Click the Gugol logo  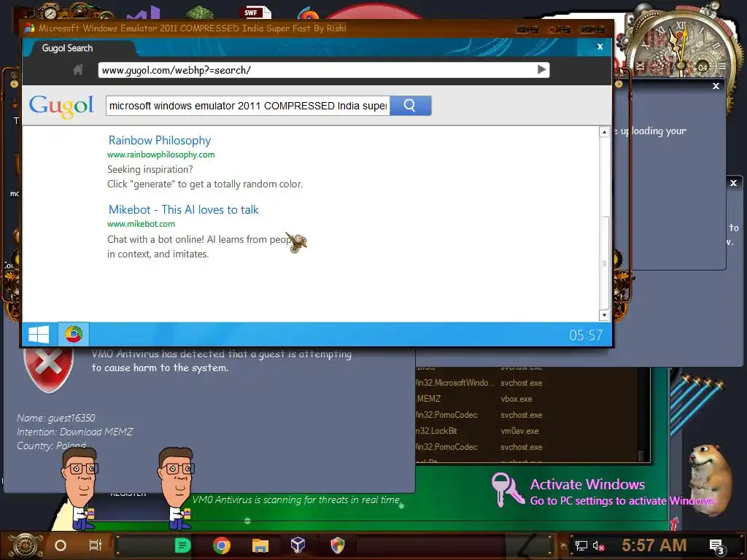click(x=61, y=106)
